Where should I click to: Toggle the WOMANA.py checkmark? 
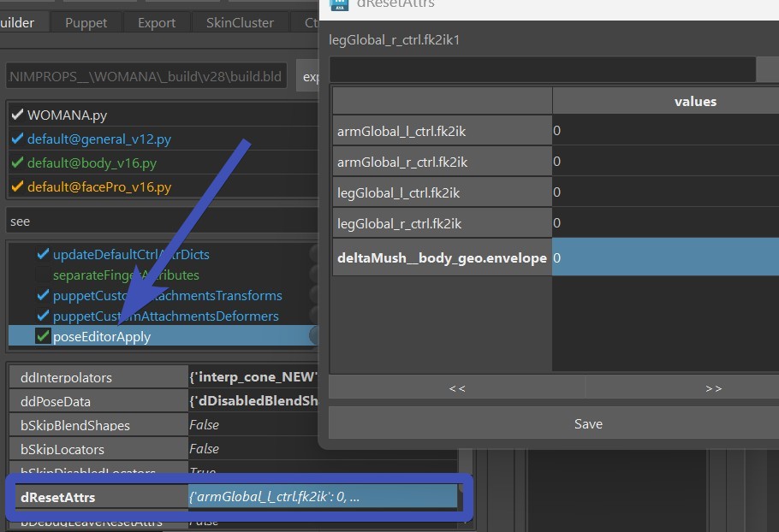pyautogui.click(x=17, y=115)
